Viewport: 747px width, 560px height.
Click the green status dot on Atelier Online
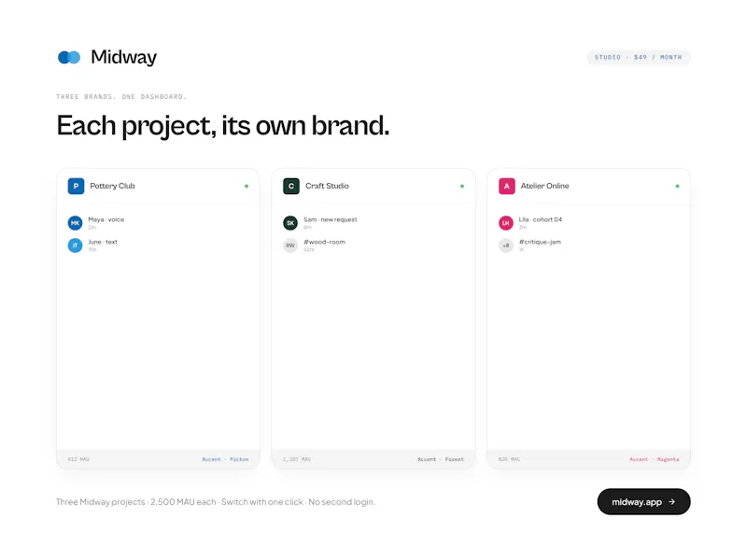(677, 186)
